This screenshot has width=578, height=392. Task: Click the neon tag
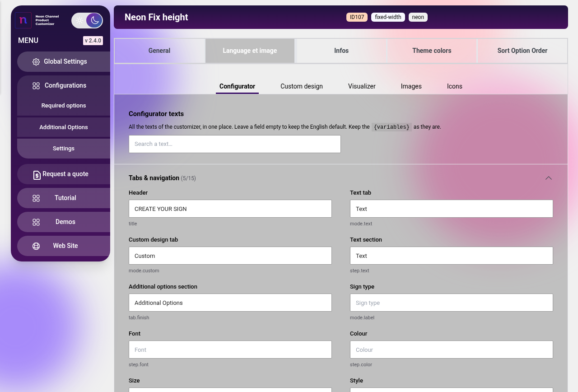(x=418, y=17)
